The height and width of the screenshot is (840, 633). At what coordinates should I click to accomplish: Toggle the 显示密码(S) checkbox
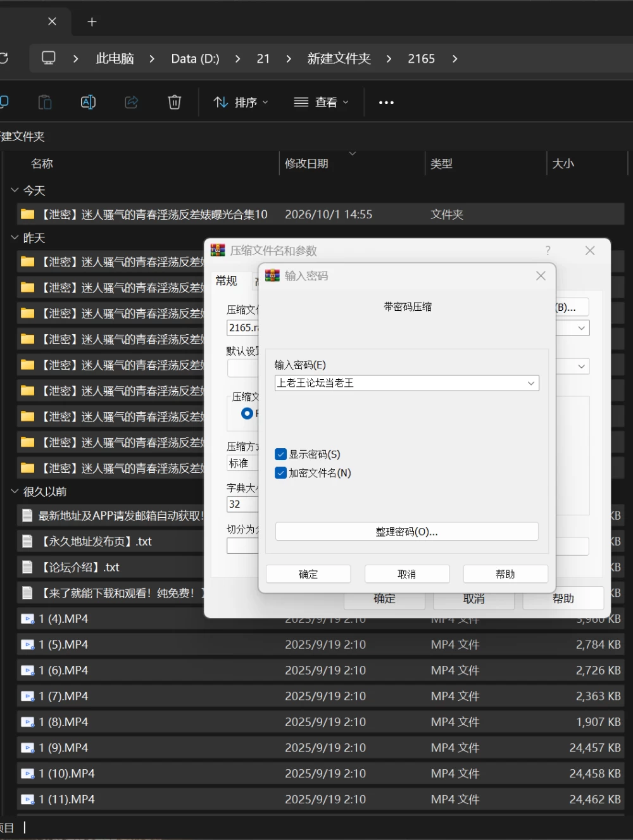coord(281,454)
